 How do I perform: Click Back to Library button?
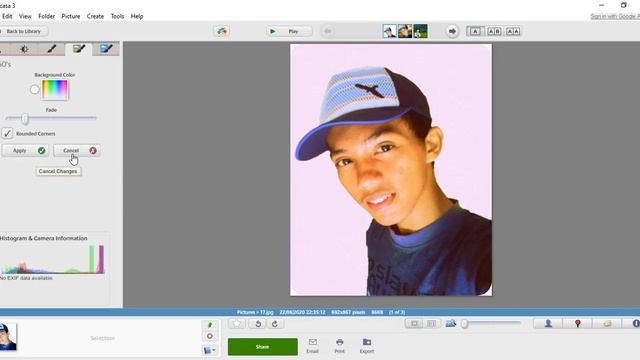click(23, 31)
